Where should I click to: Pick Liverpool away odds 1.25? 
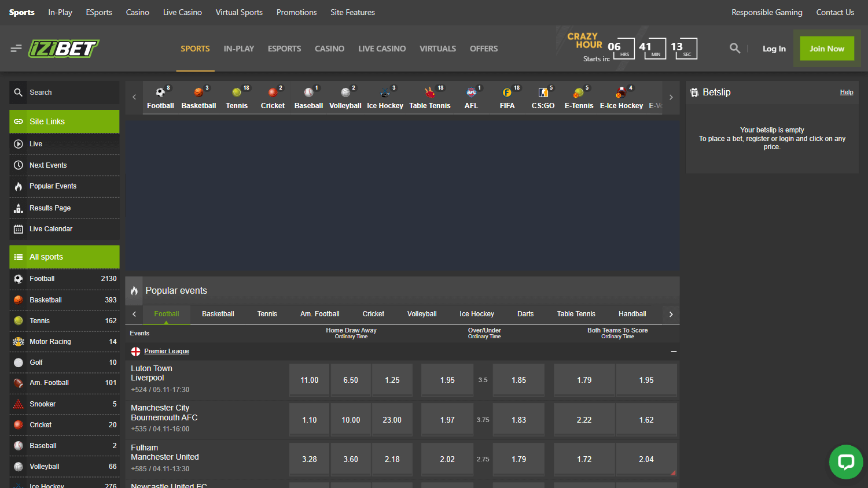(392, 380)
